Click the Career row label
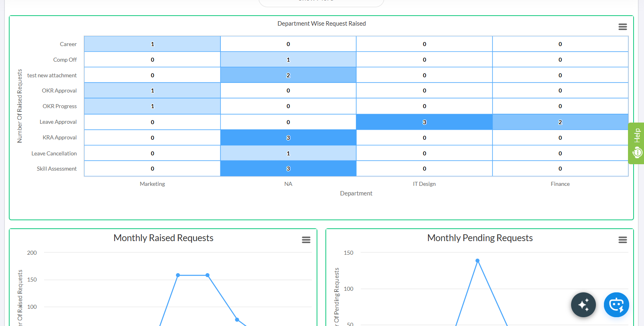 pyautogui.click(x=68, y=44)
